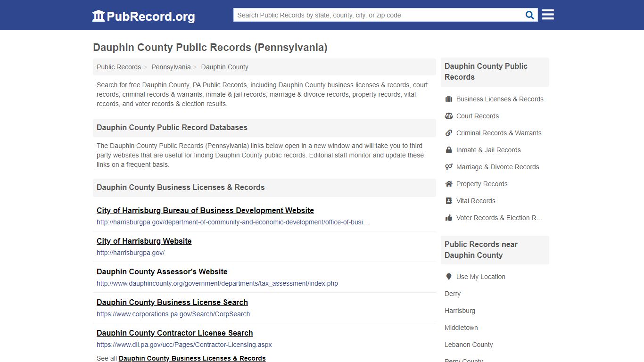Open Inmate & Jail Records sidebar item
Image resolution: width=644 pixels, height=362 pixels.
click(488, 150)
